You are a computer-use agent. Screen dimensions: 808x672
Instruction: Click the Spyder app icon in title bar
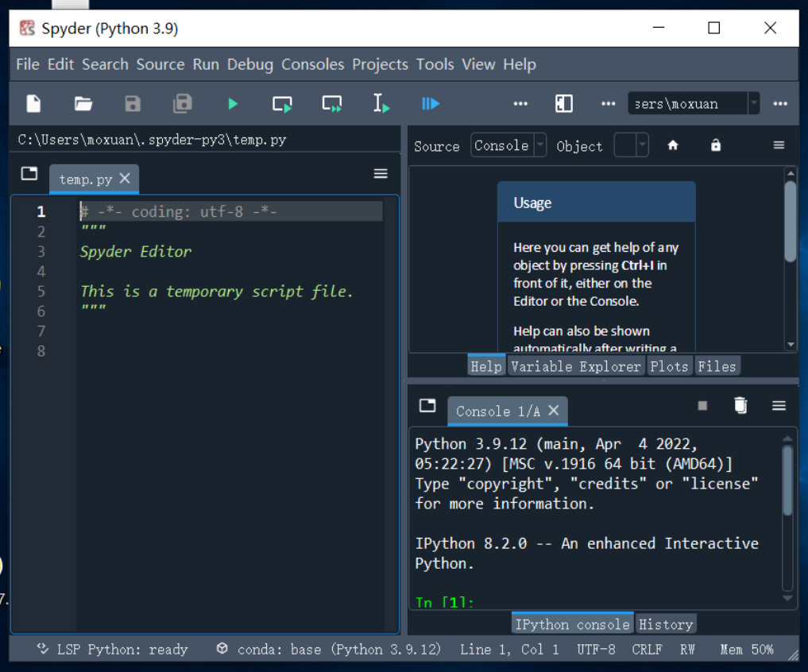coord(27,28)
